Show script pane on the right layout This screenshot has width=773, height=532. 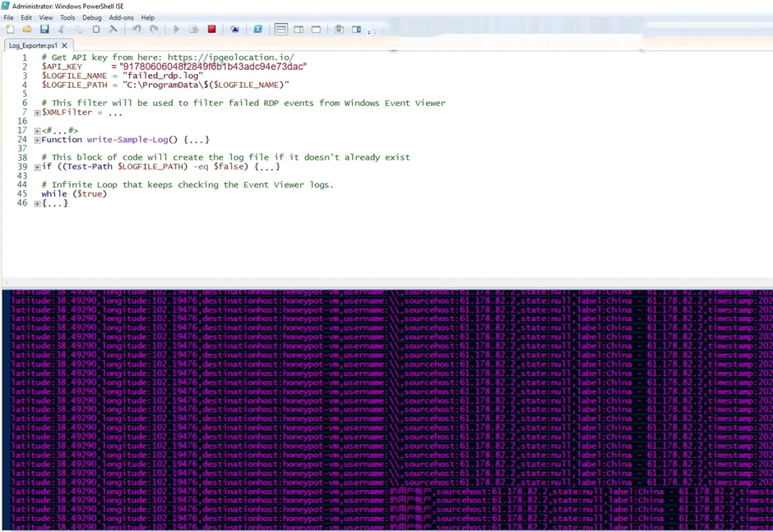point(299,30)
